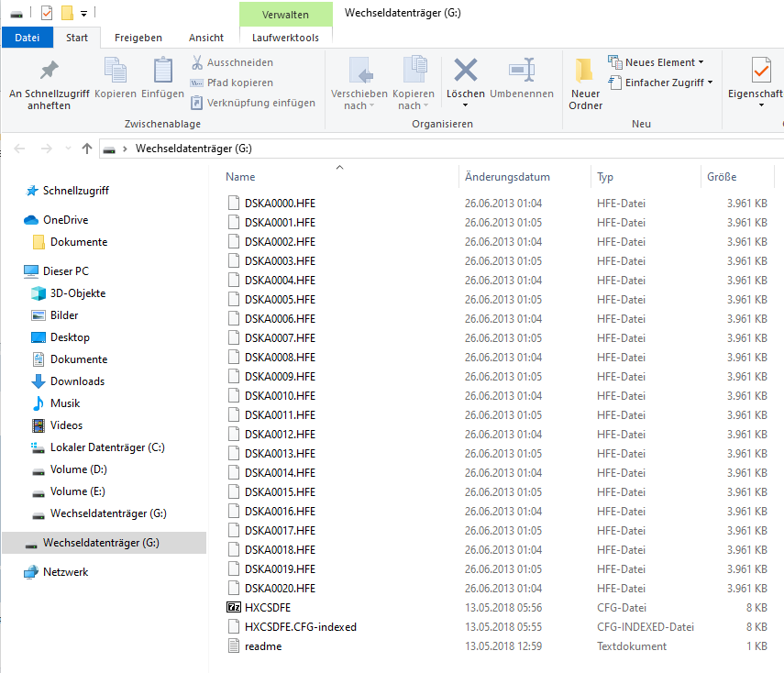Select the file HXCSDFE.CFG-indexed
784x673 pixels.
coord(301,627)
